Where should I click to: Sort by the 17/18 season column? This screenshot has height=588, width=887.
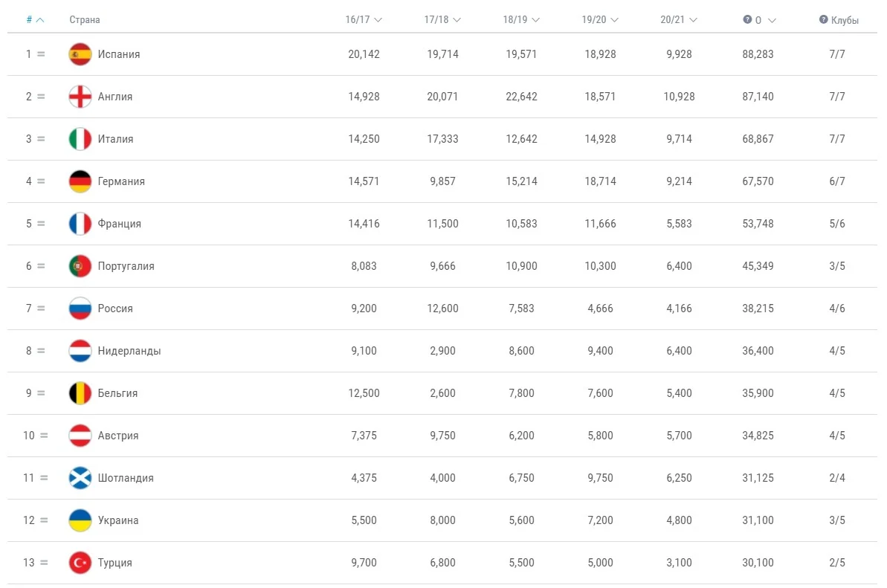[442, 20]
